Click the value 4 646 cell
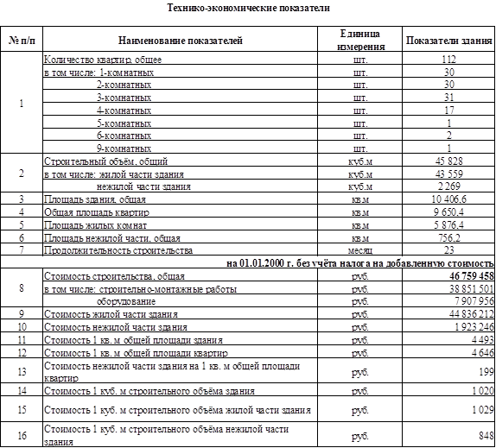Screen dimensions: 496x448 tap(448, 352)
